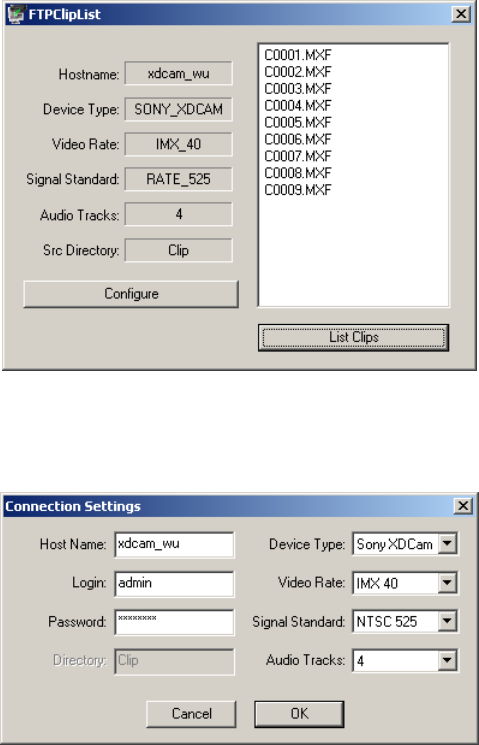The width and height of the screenshot is (479, 745).
Task: Select clip C0009.MXF in the list
Action: click(298, 190)
